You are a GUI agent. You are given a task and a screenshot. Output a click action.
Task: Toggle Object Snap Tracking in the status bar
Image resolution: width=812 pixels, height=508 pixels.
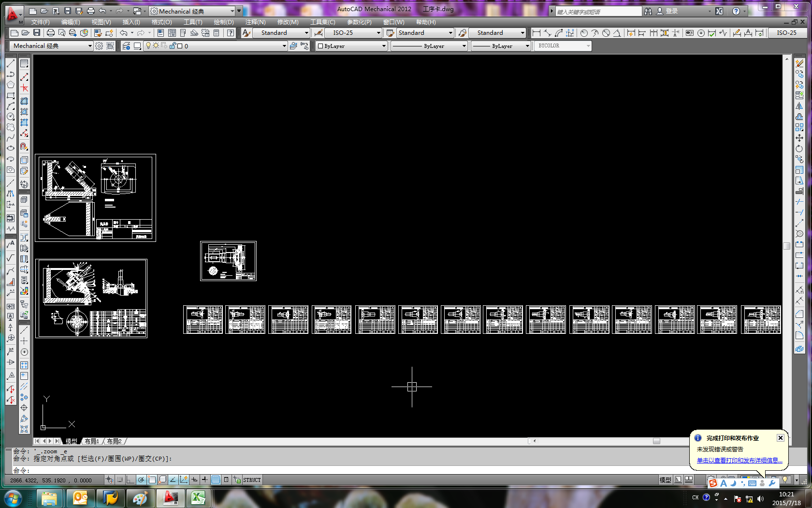[173, 480]
